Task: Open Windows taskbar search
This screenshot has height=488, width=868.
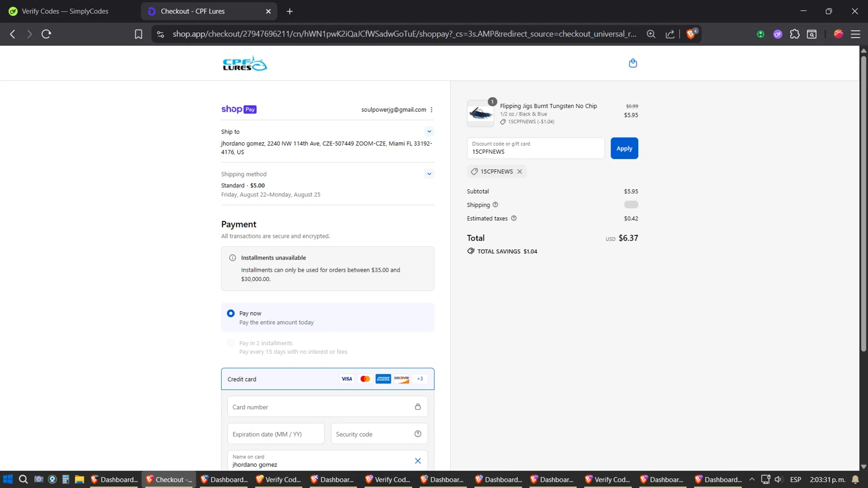Action: (x=23, y=479)
